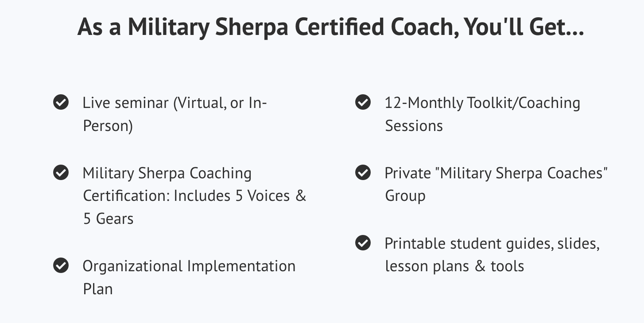Click the 'Certification: Includes 5 Voices &' line
The width and height of the screenshot is (644, 323).
coord(194,196)
